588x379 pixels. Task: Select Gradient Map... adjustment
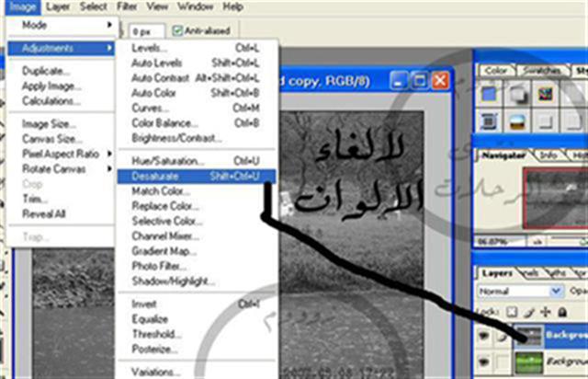pos(197,251)
